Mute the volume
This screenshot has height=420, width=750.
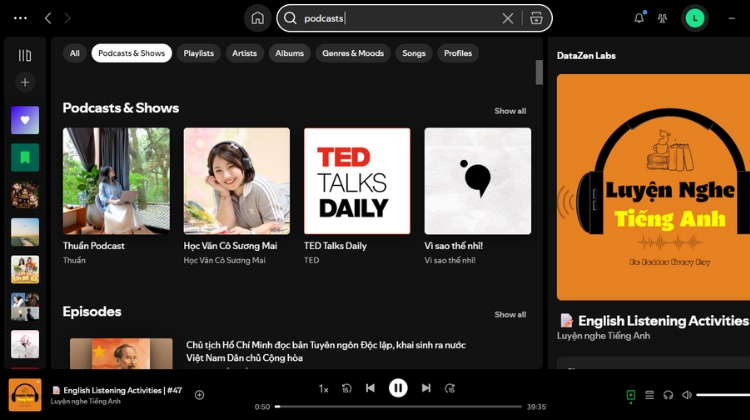pyautogui.click(x=687, y=395)
